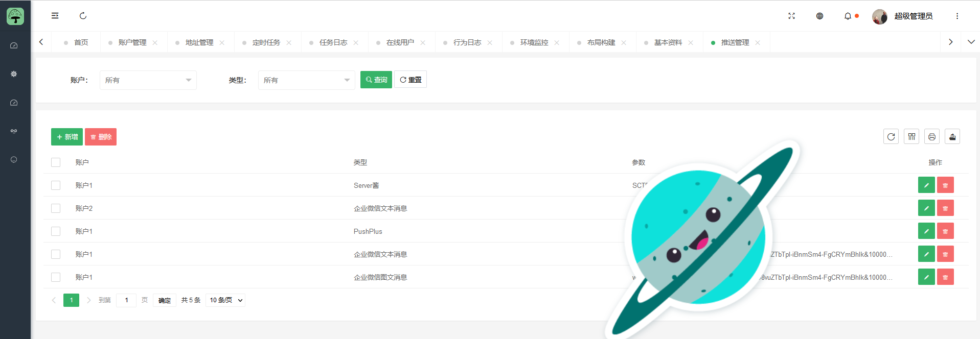The height and width of the screenshot is (339, 980).
Task: Open 超级管理员 user menu
Action: coord(914,16)
